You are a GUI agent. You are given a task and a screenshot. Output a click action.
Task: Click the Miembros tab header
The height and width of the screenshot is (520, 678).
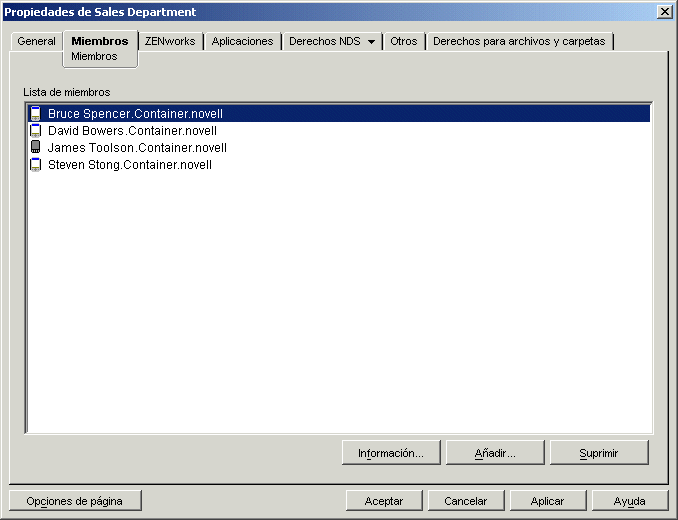pyautogui.click(x=100, y=41)
